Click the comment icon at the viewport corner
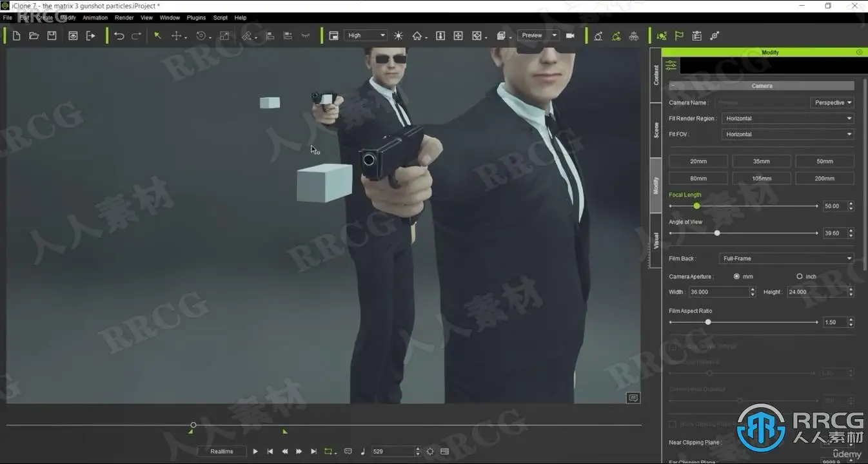The width and height of the screenshot is (868, 464). (633, 398)
